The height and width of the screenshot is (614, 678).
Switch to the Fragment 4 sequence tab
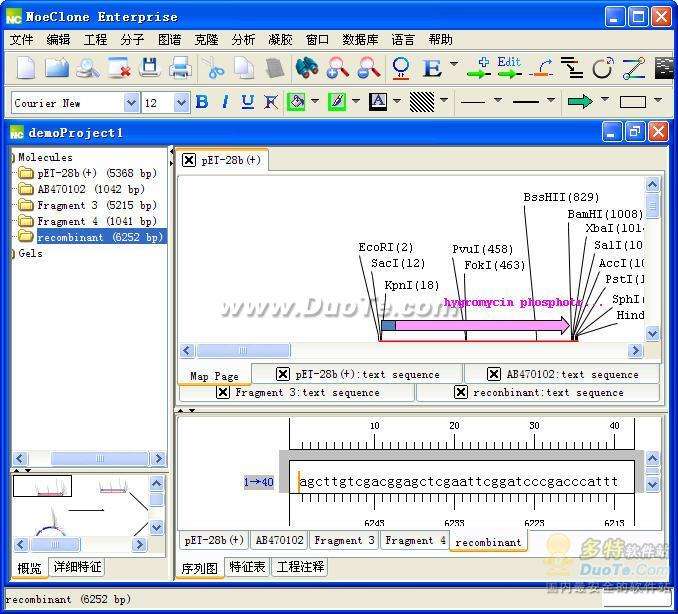[x=415, y=540]
